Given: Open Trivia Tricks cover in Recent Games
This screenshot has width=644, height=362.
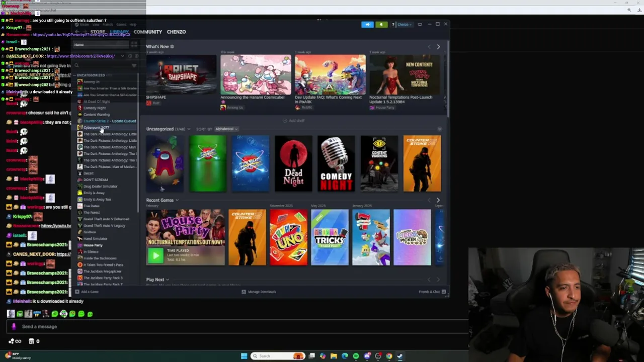Looking at the screenshot, I should click(x=330, y=237).
